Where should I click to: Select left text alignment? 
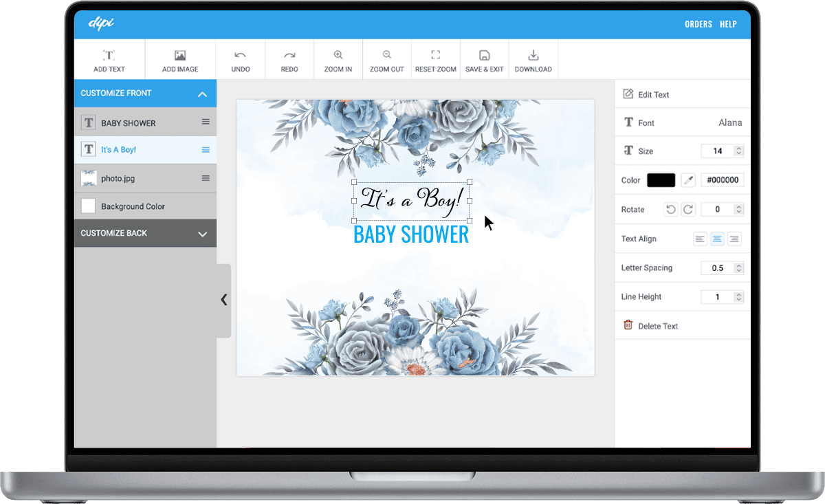[x=700, y=239]
